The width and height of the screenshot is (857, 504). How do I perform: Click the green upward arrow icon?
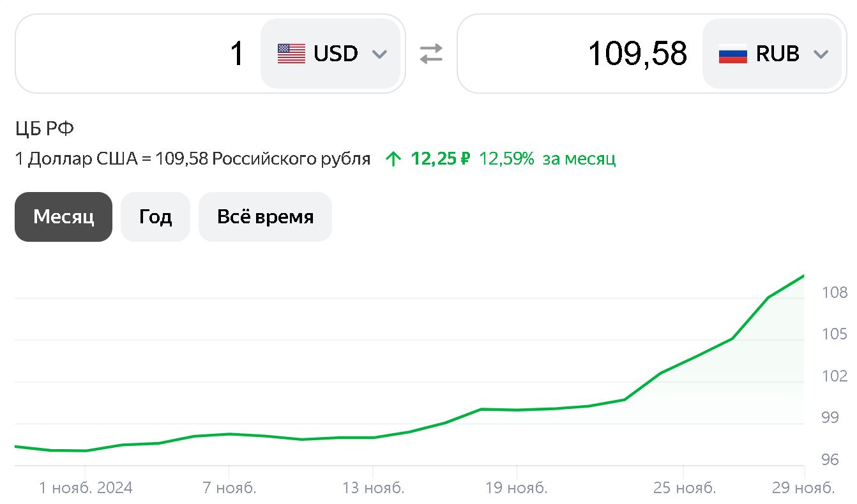(394, 159)
